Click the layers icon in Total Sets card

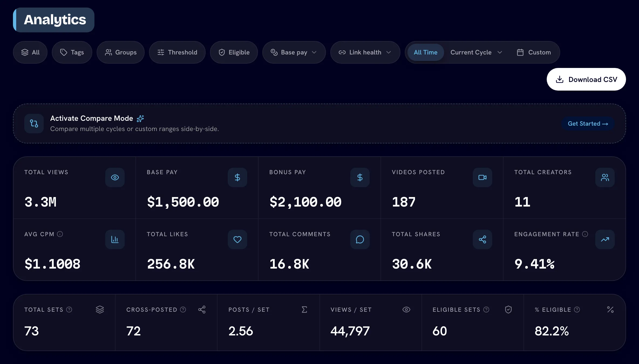pos(100,310)
